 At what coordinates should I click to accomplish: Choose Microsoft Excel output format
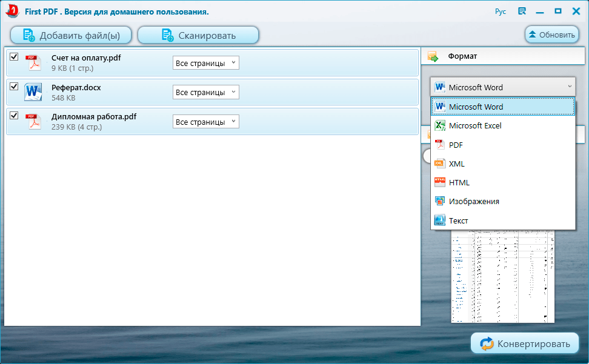click(503, 125)
